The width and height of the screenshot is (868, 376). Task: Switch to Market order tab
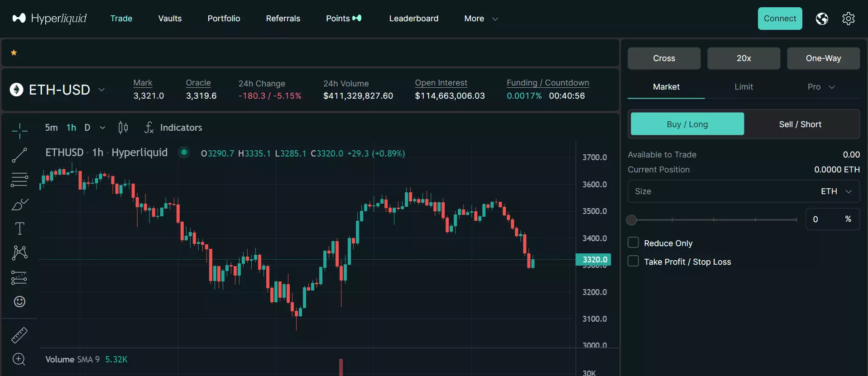click(x=666, y=86)
